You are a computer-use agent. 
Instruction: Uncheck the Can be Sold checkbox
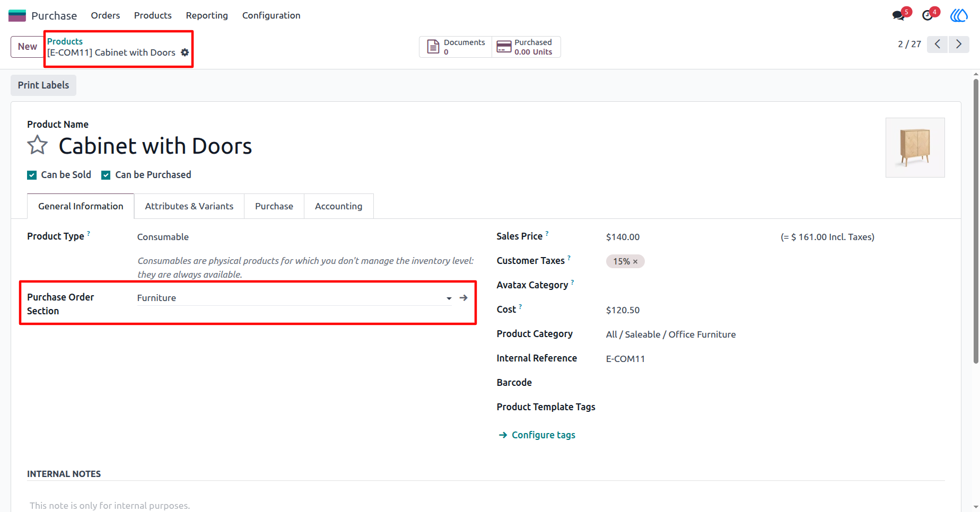[x=32, y=175]
